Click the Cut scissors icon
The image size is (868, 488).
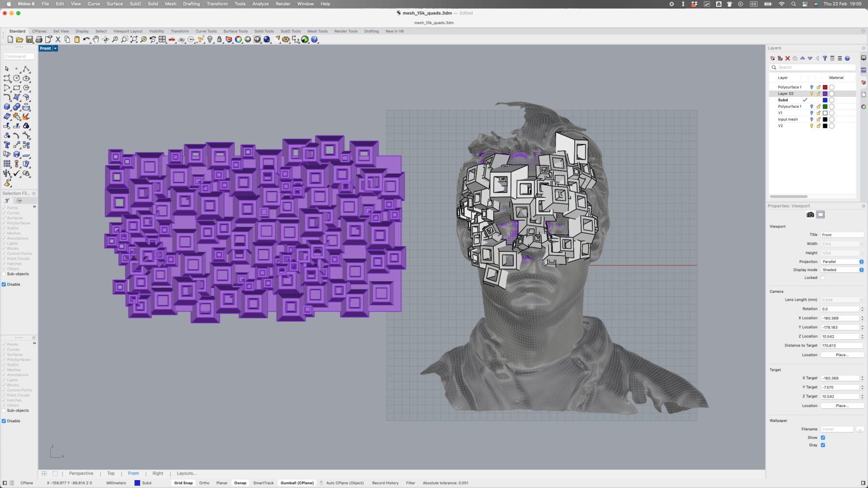(x=58, y=40)
